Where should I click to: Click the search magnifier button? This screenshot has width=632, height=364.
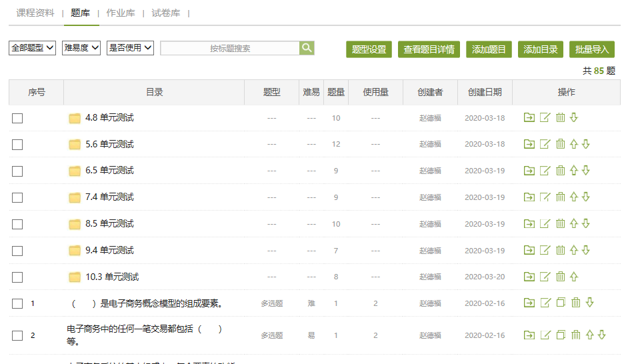(307, 48)
